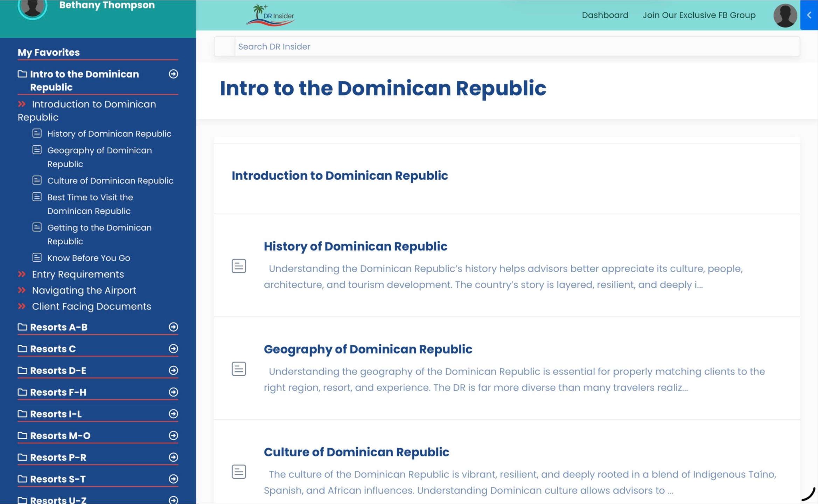
Task: Open Join Our Exclusive FB Group
Action: point(699,15)
